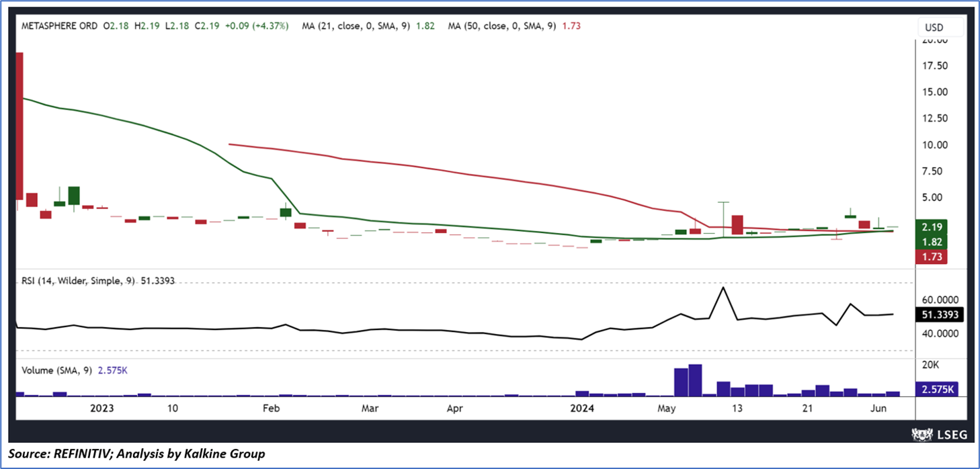Click the Feb time axis label

(271, 408)
